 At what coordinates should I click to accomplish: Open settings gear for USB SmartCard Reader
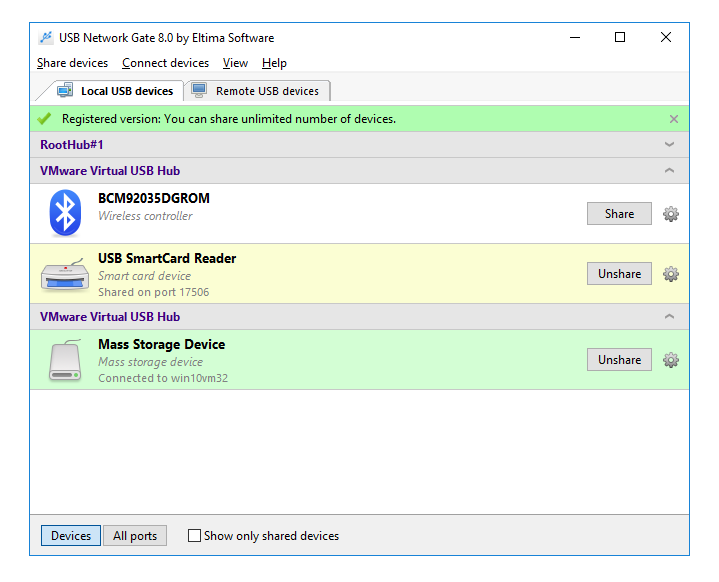tap(670, 274)
